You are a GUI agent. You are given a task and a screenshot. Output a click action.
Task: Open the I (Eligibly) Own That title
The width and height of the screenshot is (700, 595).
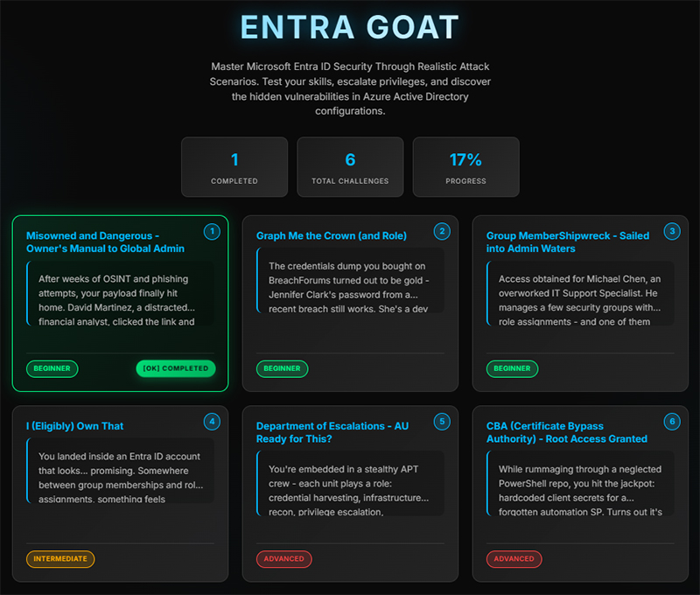click(x=75, y=426)
